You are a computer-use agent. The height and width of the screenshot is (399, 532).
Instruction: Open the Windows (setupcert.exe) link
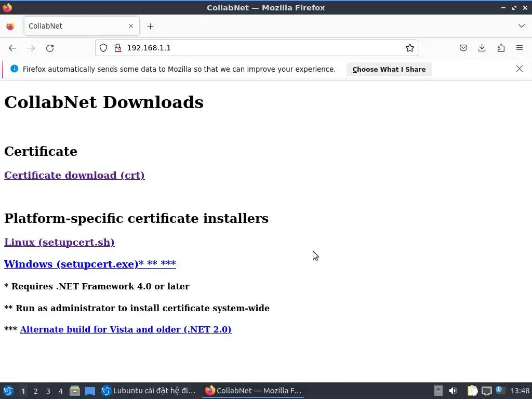pos(90,263)
